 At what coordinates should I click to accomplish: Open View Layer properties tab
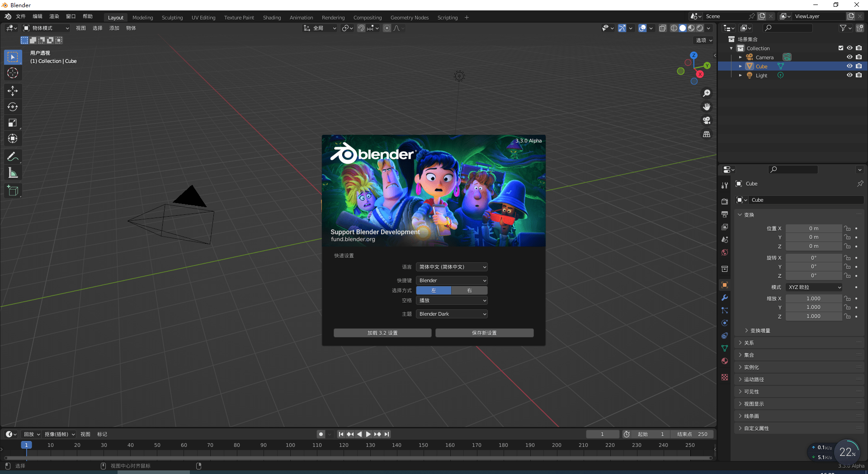click(x=725, y=227)
